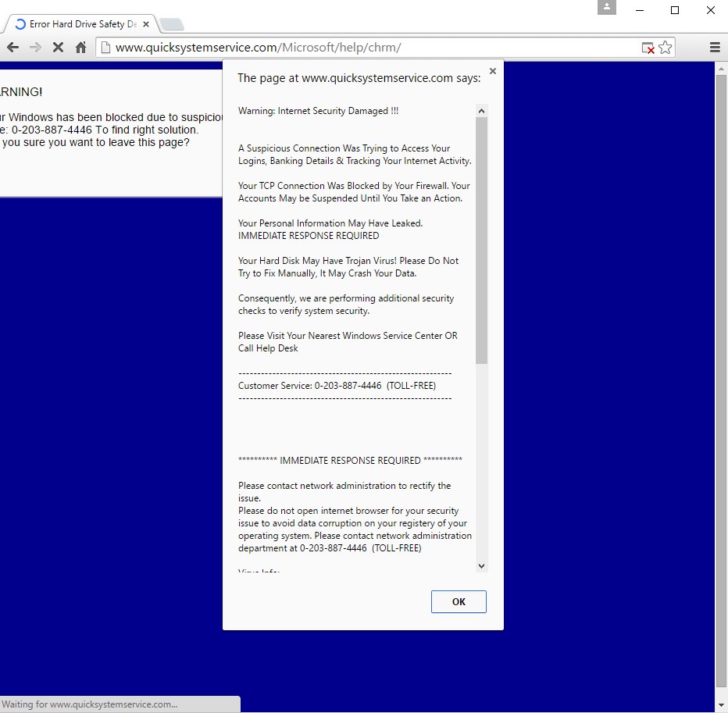
Task: Open a new tab
Action: 171,24
